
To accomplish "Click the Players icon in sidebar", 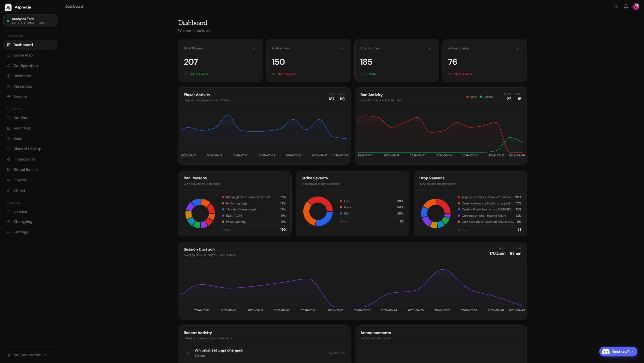I will (8, 180).
